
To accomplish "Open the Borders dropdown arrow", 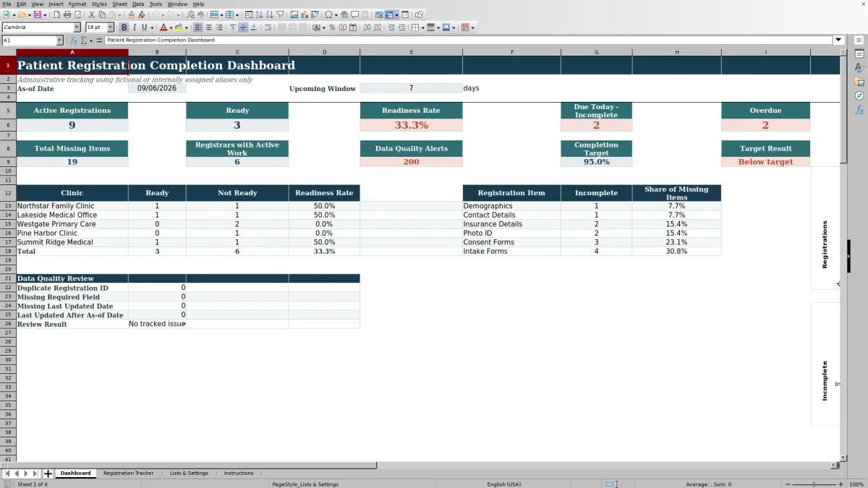I will pos(422,27).
